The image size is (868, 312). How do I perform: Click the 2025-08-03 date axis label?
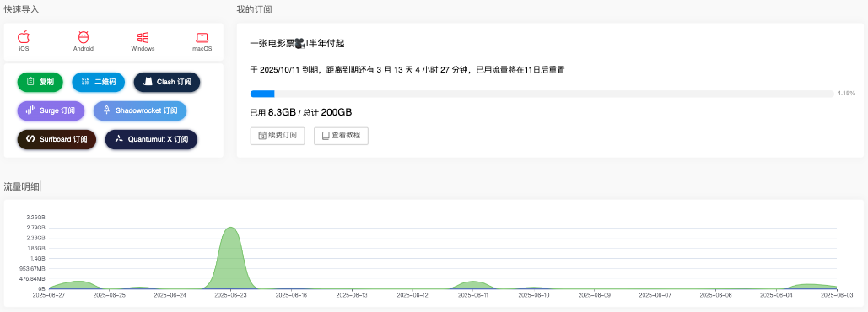click(x=837, y=295)
